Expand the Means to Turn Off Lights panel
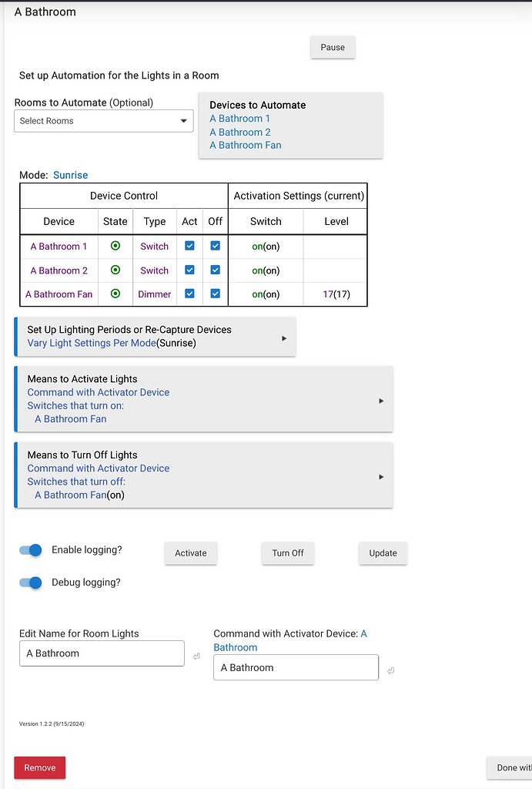 click(380, 476)
